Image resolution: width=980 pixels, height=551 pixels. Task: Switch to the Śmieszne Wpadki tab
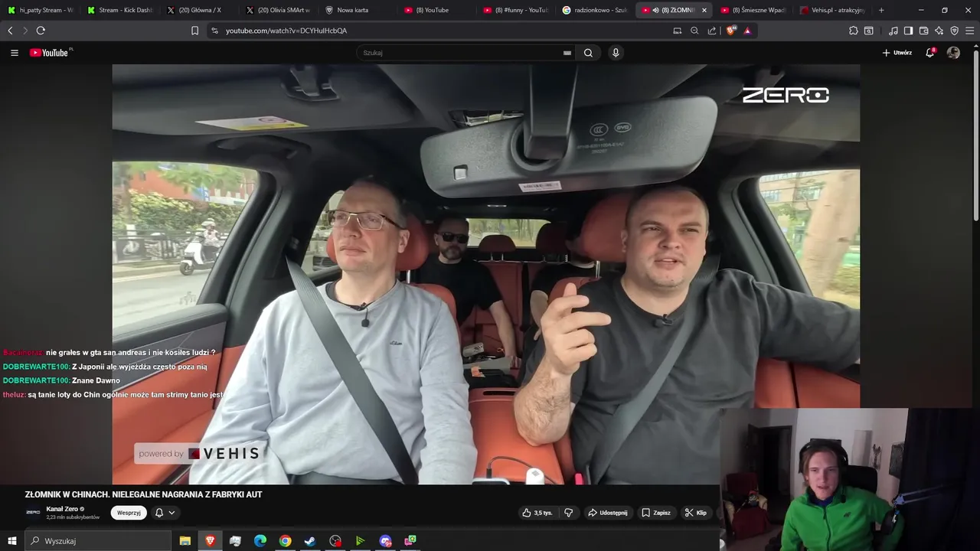click(x=755, y=10)
